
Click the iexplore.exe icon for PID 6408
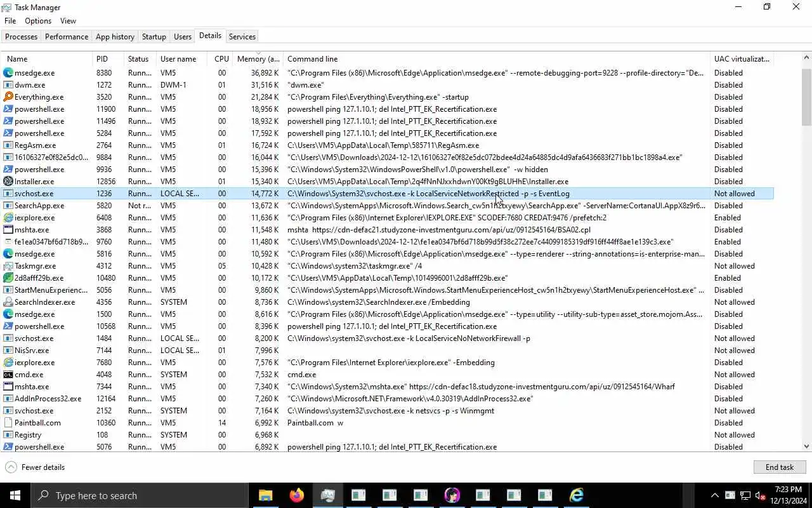coord(8,218)
